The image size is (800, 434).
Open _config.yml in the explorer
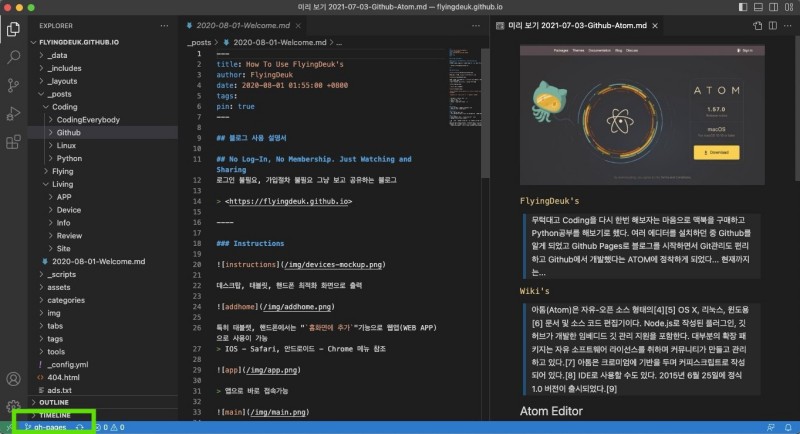(x=68, y=365)
